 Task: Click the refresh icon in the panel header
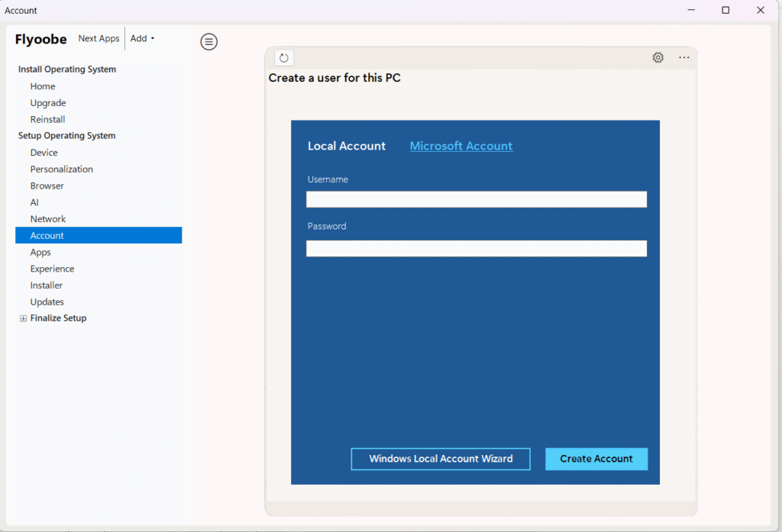point(284,58)
